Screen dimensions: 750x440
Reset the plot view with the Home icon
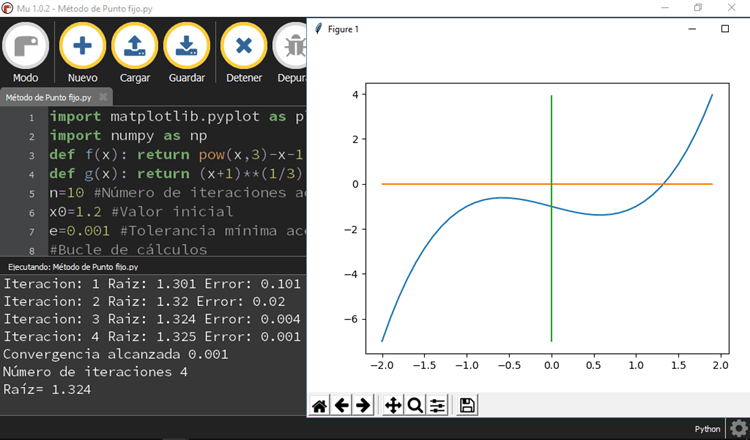click(320, 405)
